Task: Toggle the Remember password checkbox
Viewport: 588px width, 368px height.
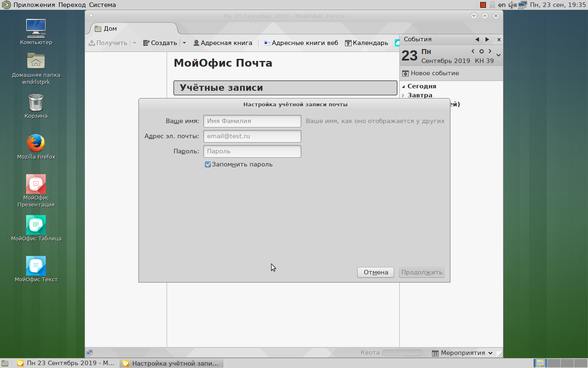Action: click(x=208, y=164)
